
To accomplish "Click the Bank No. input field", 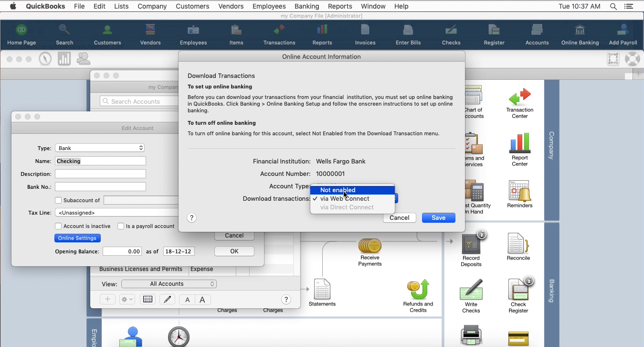I will coord(100,187).
